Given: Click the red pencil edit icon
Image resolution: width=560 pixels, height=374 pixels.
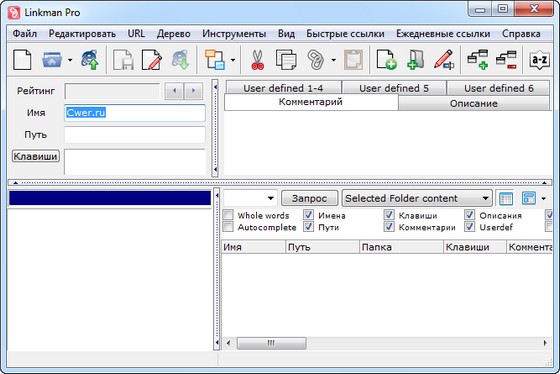Looking at the screenshot, I should coord(444,60).
